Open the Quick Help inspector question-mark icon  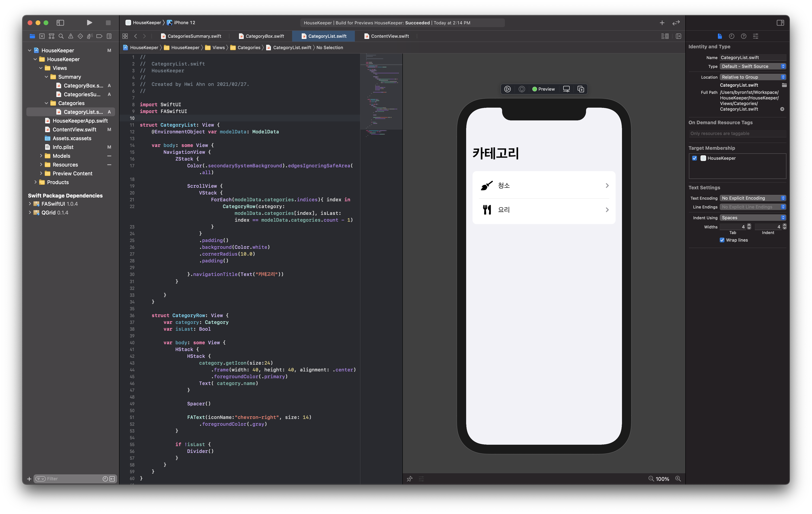pyautogui.click(x=743, y=36)
